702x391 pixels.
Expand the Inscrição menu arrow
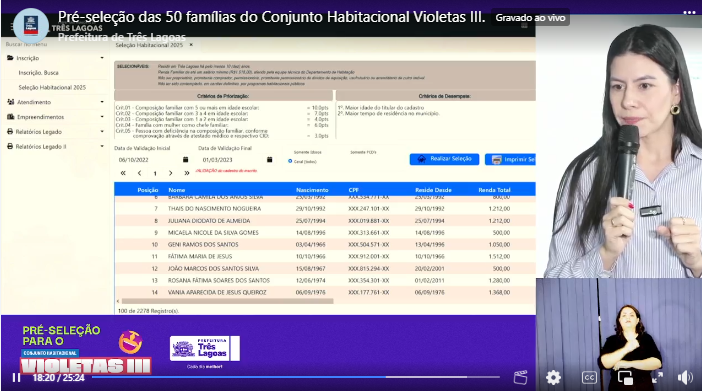coord(102,58)
